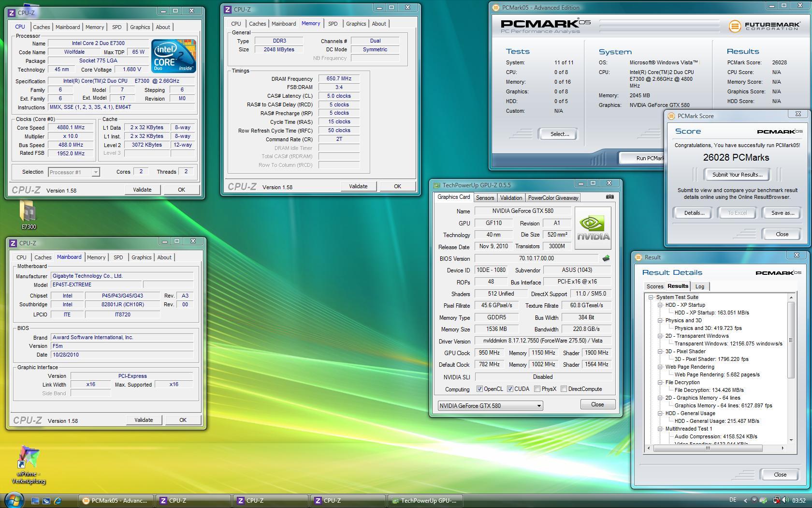Click the PCMark05 title bar icon
This screenshot has width=812, height=508.
(495, 7)
